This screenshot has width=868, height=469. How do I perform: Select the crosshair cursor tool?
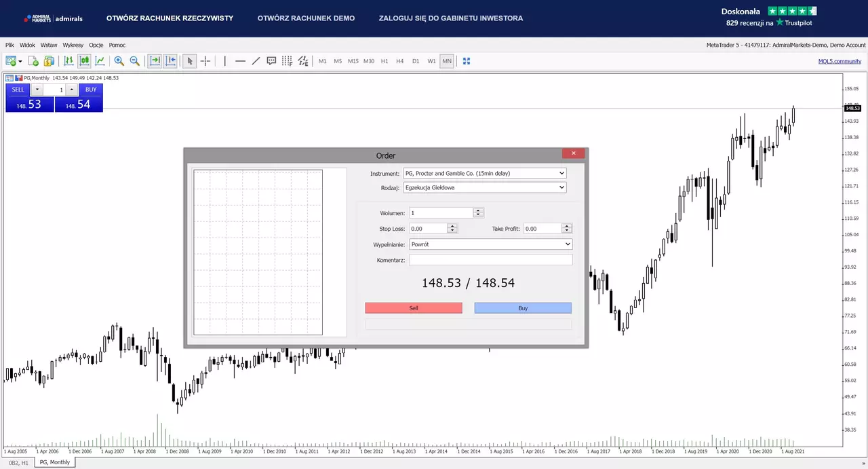(x=205, y=61)
